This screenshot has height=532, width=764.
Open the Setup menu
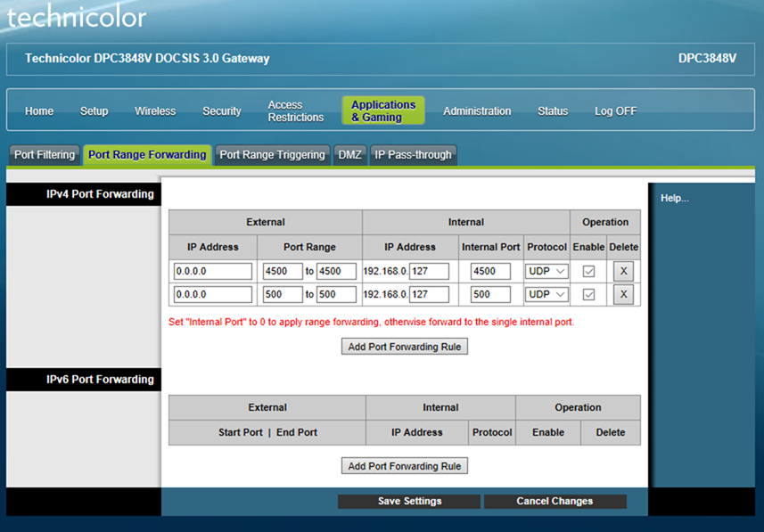click(x=94, y=111)
